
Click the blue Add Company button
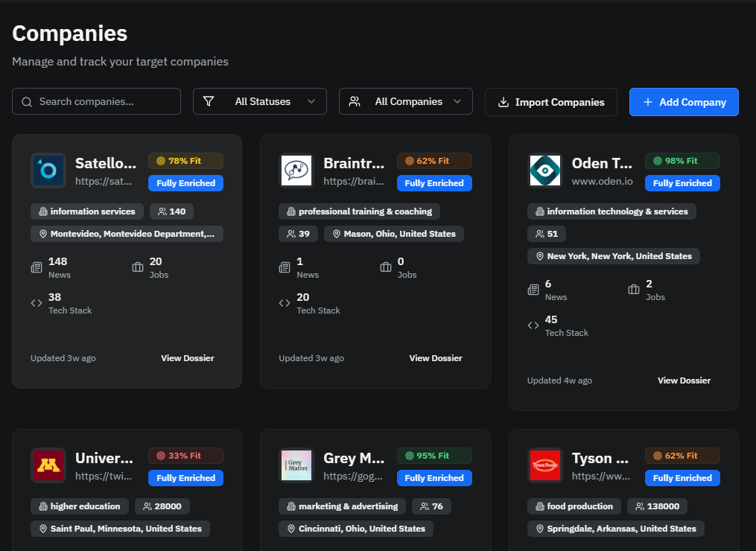click(x=684, y=102)
